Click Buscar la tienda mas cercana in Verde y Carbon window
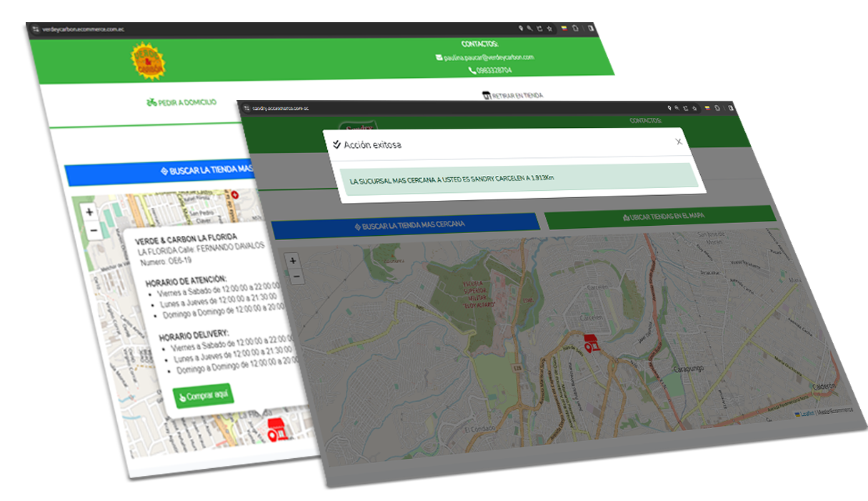 161,173
